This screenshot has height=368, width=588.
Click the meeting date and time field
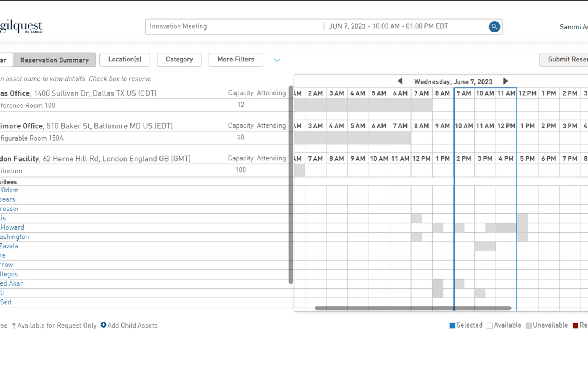point(388,26)
